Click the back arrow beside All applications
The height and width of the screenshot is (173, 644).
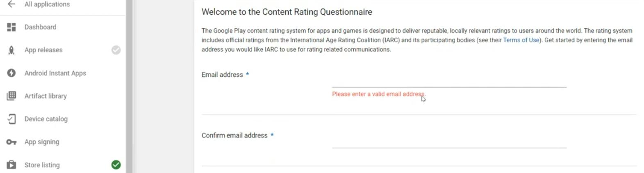[11, 4]
